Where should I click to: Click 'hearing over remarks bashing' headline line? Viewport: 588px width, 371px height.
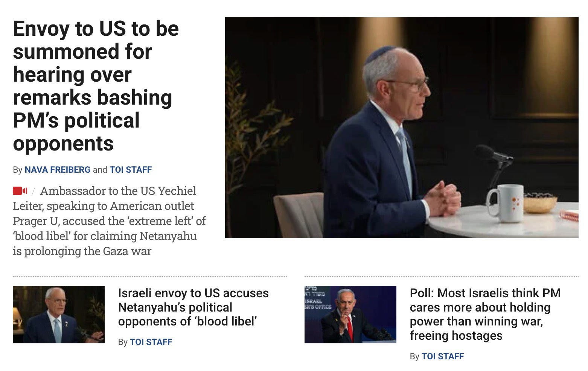tap(92, 86)
